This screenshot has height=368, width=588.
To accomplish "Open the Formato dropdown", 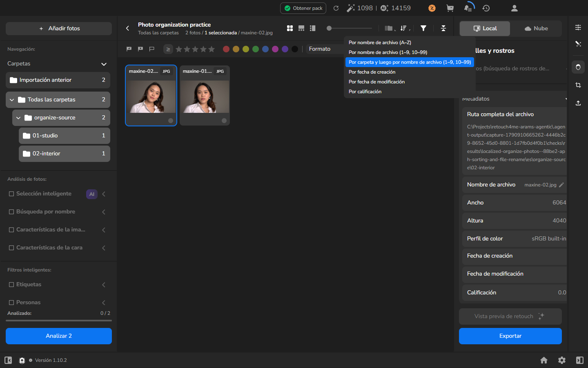I will [325, 49].
